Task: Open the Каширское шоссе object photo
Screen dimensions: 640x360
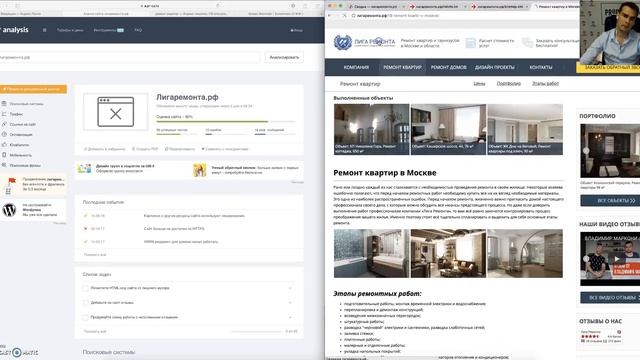Action: tap(448, 129)
